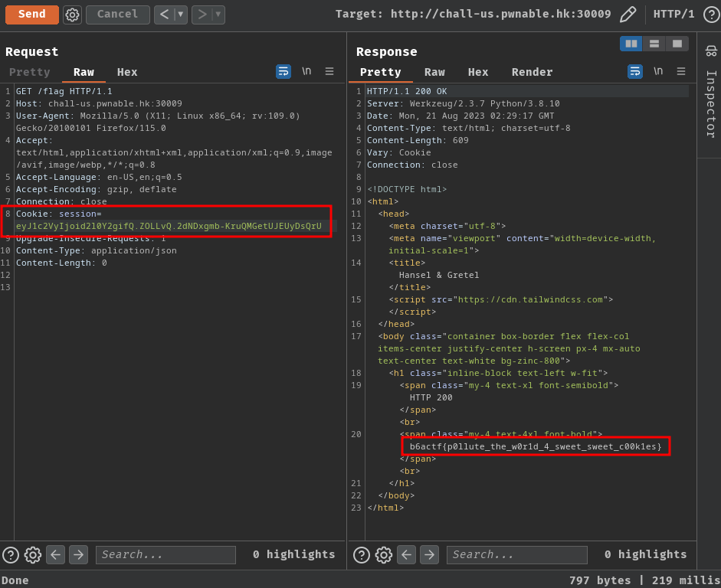The height and width of the screenshot is (588, 721).
Task: Open the Response Render tab
Action: tap(532, 72)
